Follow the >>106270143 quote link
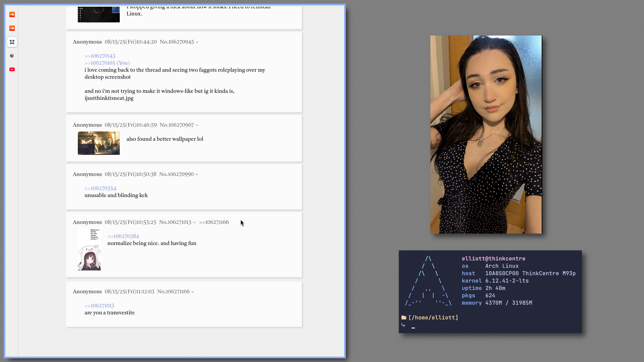 tap(100, 56)
